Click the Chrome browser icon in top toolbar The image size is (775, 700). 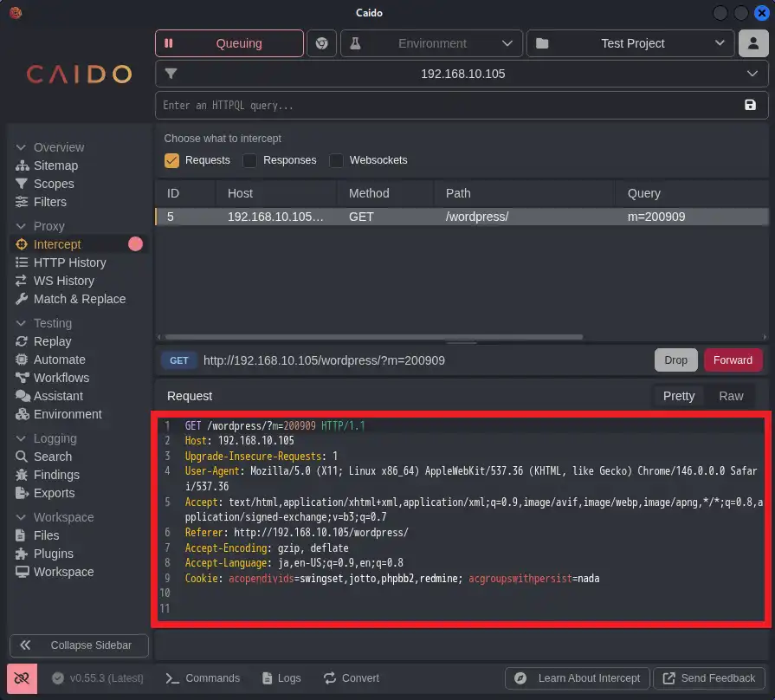[x=322, y=43]
